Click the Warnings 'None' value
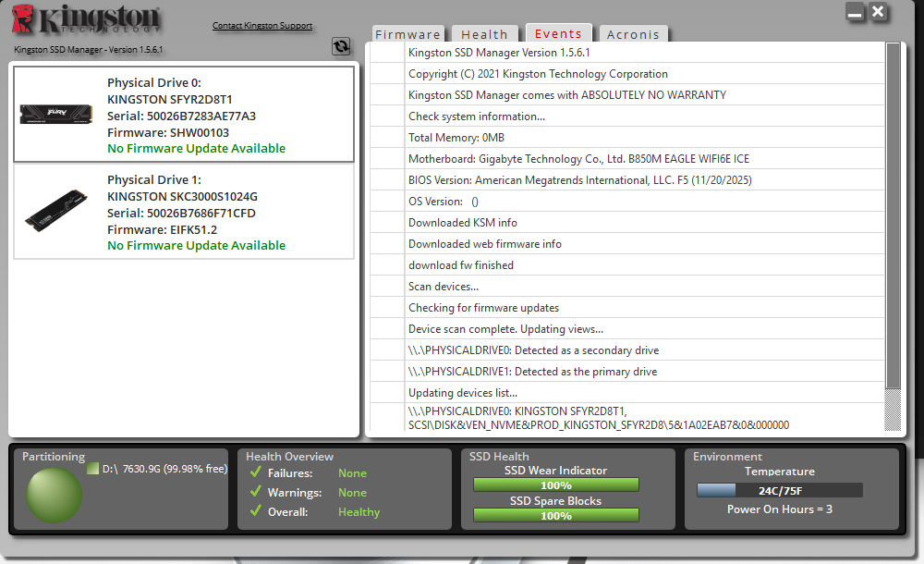Image resolution: width=924 pixels, height=564 pixels. coord(352,493)
